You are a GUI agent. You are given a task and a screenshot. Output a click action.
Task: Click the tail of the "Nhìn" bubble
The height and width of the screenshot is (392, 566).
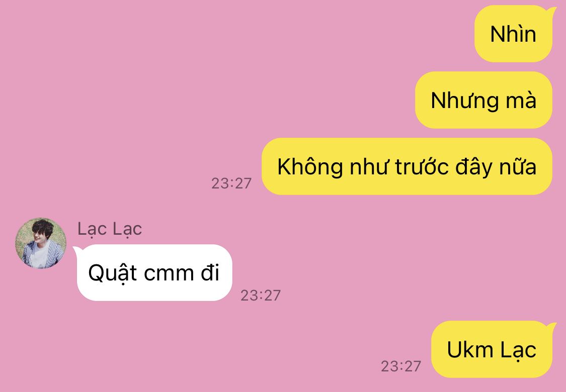[x=552, y=12]
